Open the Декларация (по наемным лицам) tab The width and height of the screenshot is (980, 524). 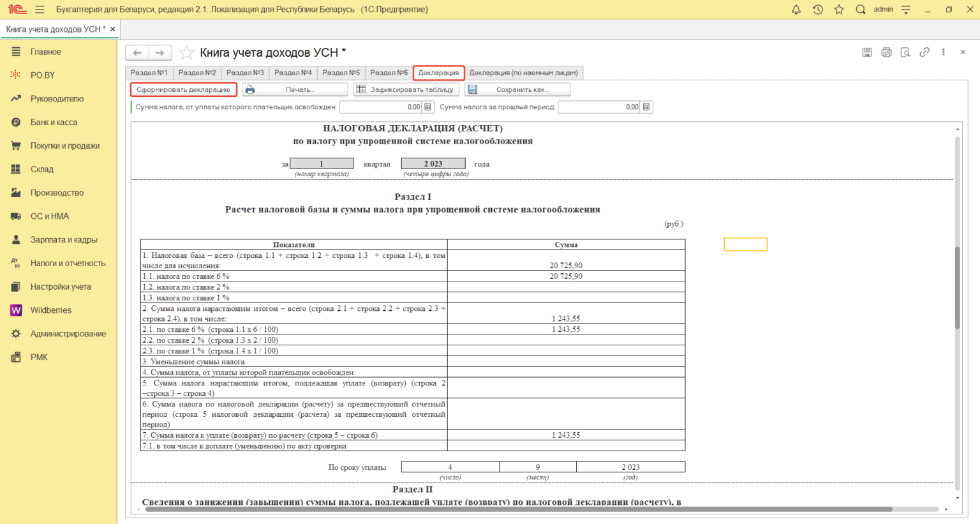click(x=523, y=73)
